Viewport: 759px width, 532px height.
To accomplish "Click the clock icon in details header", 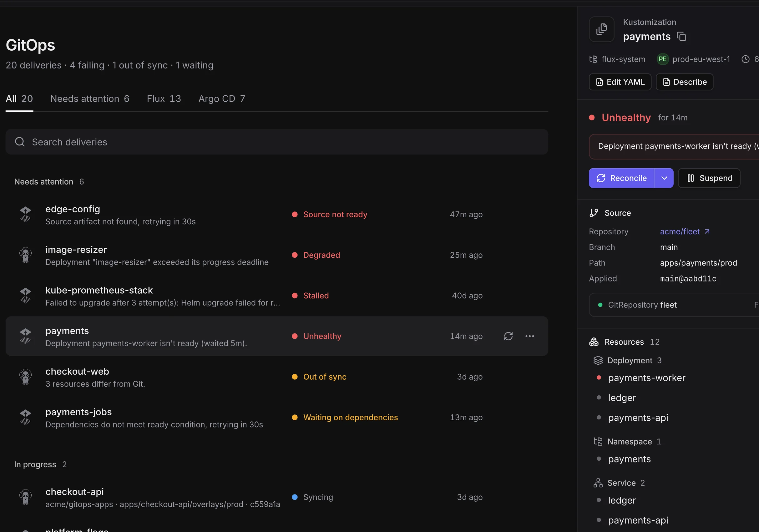I will coord(746,59).
